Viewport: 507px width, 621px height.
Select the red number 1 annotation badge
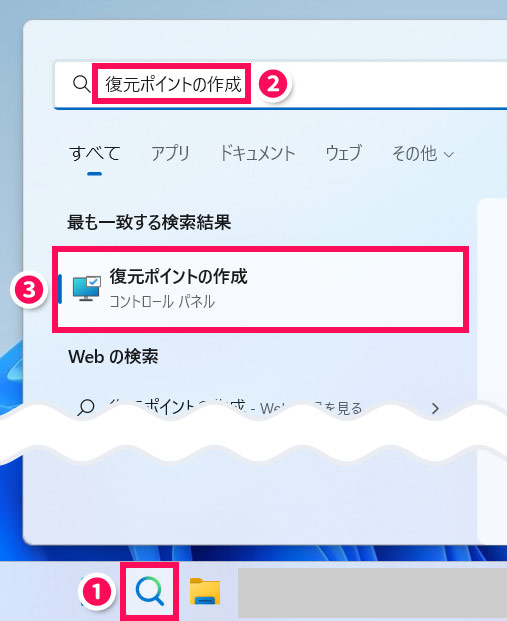tap(96, 592)
